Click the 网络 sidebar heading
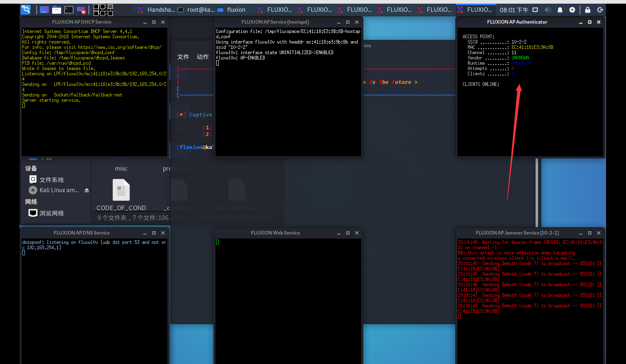The image size is (626, 364). coord(31,202)
